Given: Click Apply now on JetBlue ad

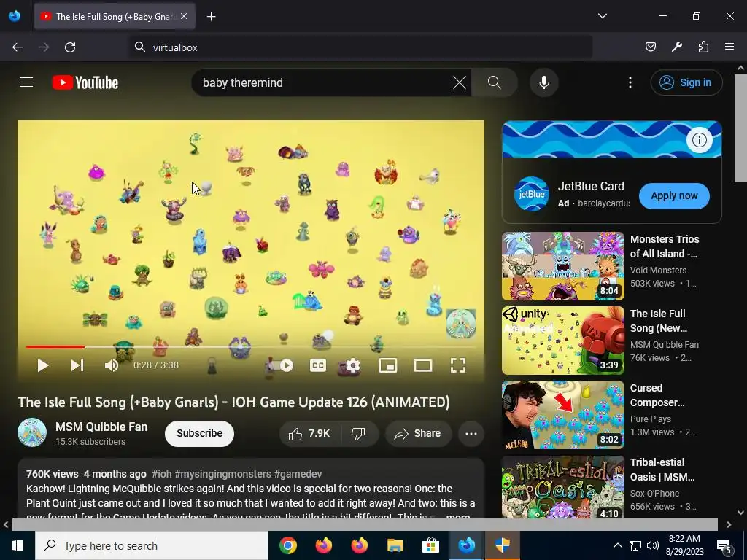Looking at the screenshot, I should (674, 195).
